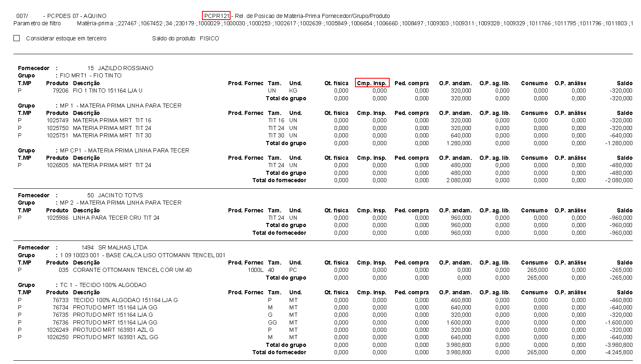Select supplier name "SR MALHAS LTDA"
641x364 pixels.
point(123,247)
